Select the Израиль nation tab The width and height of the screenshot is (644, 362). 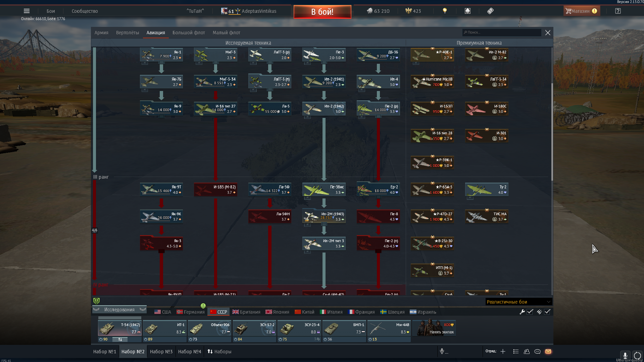point(423,312)
